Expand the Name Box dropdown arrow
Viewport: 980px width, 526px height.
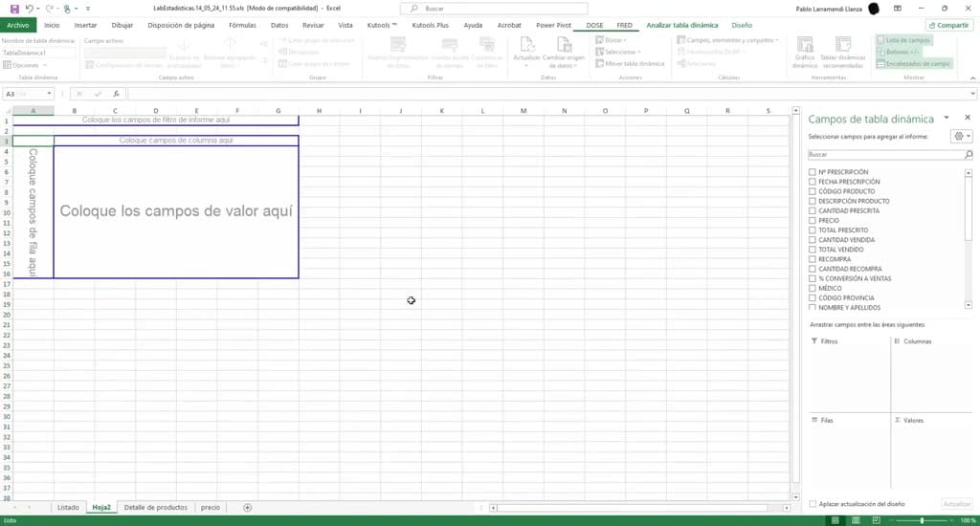[x=49, y=94]
